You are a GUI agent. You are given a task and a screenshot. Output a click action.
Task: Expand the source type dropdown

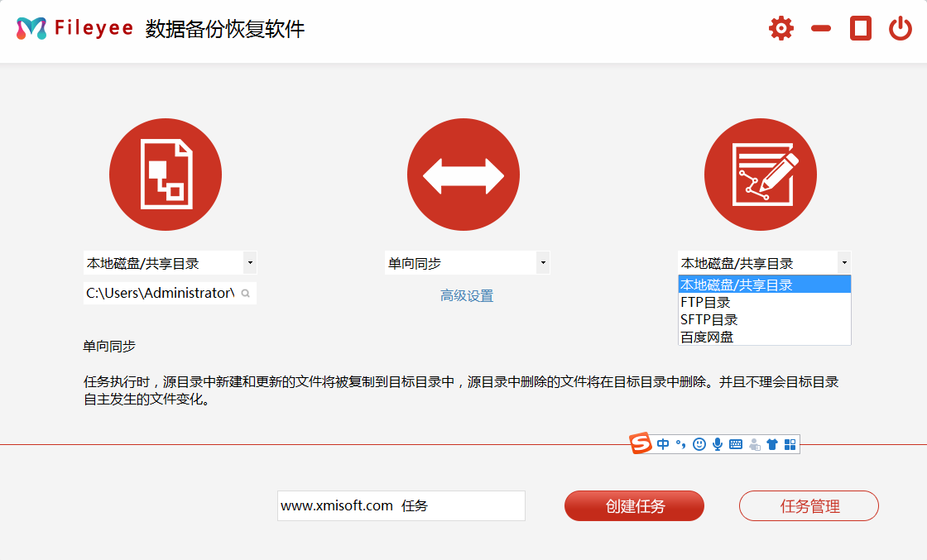(250, 264)
